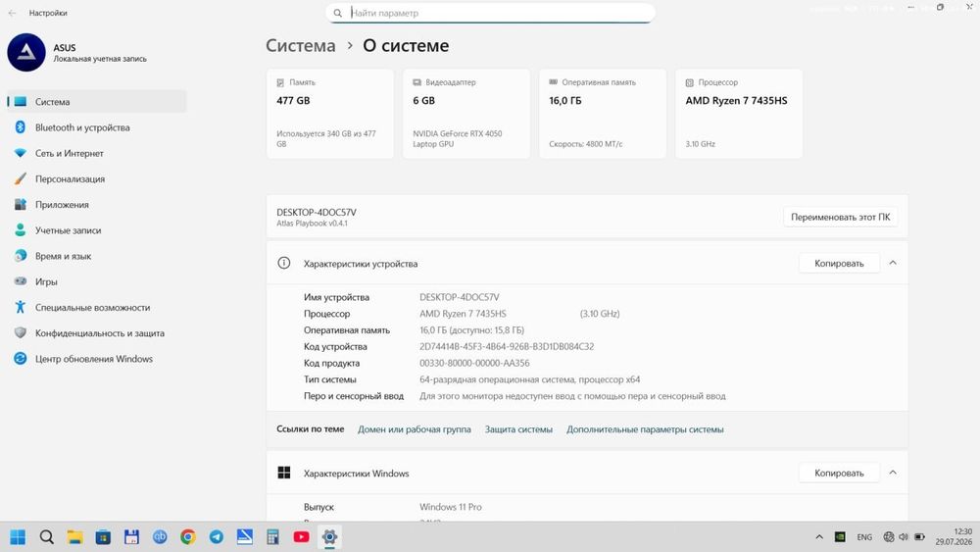The image size is (980, 552).
Task: Select Приложения in the sidebar
Action: 97,204
